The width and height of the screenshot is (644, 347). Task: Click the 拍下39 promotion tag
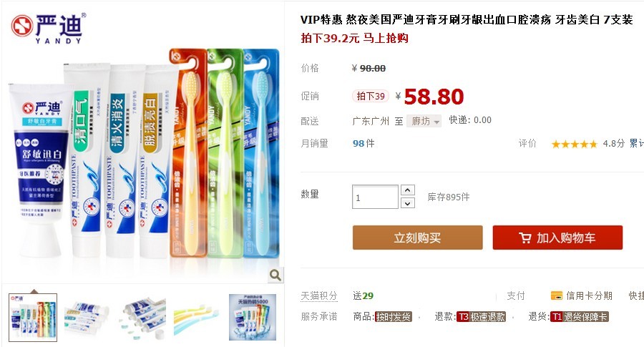click(x=371, y=96)
